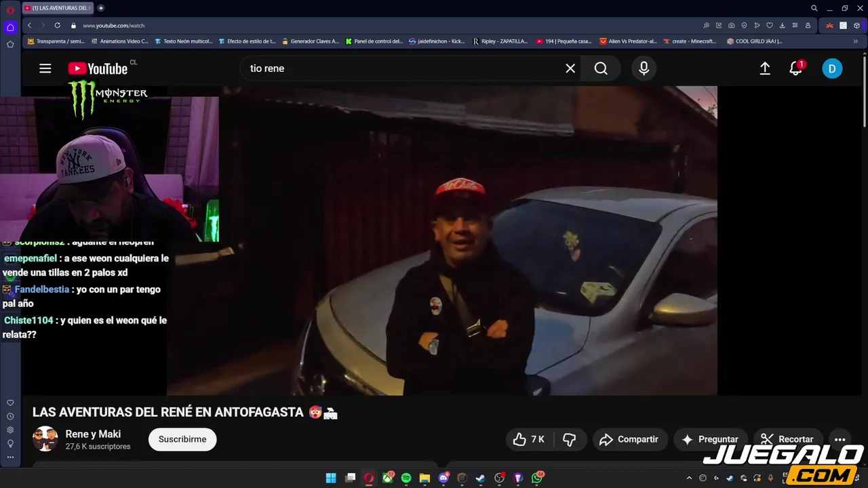868x488 pixels.
Task: Open the 'Generador Claves A...' bookmark
Action: (x=311, y=41)
